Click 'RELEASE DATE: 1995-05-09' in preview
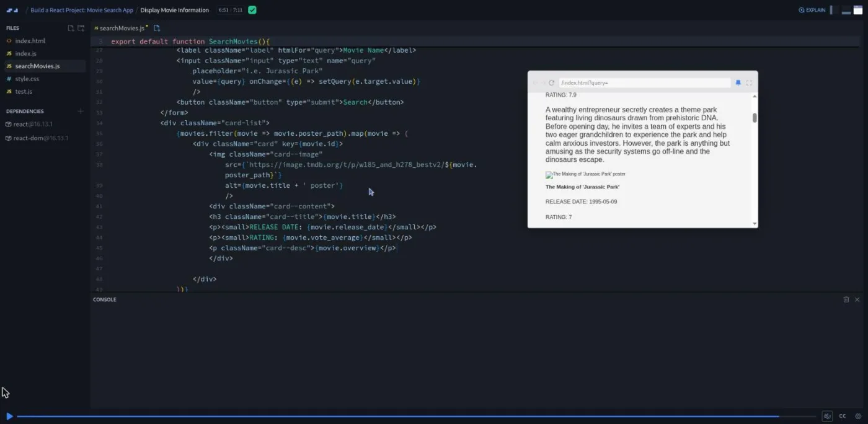This screenshot has width=868, height=424. point(581,201)
